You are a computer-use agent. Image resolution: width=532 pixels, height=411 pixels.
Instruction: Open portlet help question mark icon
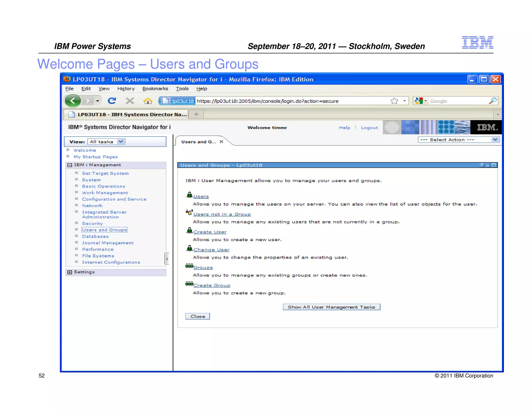(x=482, y=165)
